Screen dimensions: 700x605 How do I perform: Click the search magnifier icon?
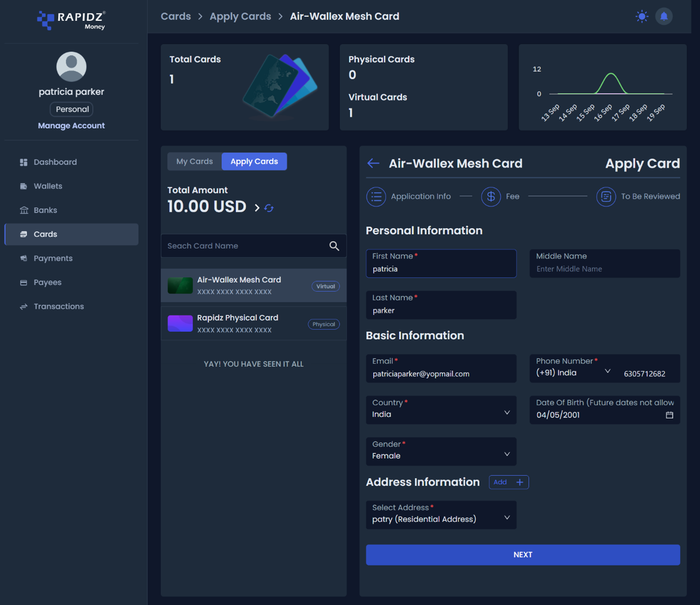pyautogui.click(x=334, y=246)
